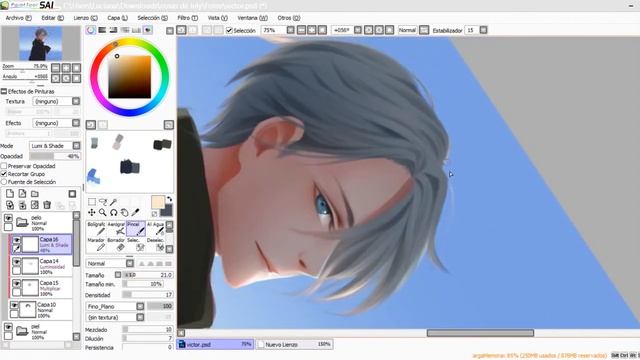Screen dimensions: 640x360
Task: Delete the selected layer trash icon
Action: 47,204
